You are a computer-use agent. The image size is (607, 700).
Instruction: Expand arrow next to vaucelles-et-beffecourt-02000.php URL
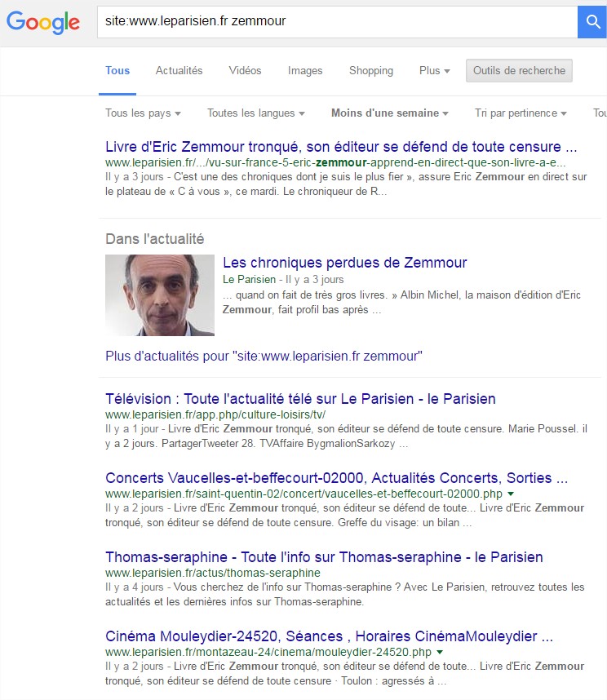pyautogui.click(x=511, y=494)
